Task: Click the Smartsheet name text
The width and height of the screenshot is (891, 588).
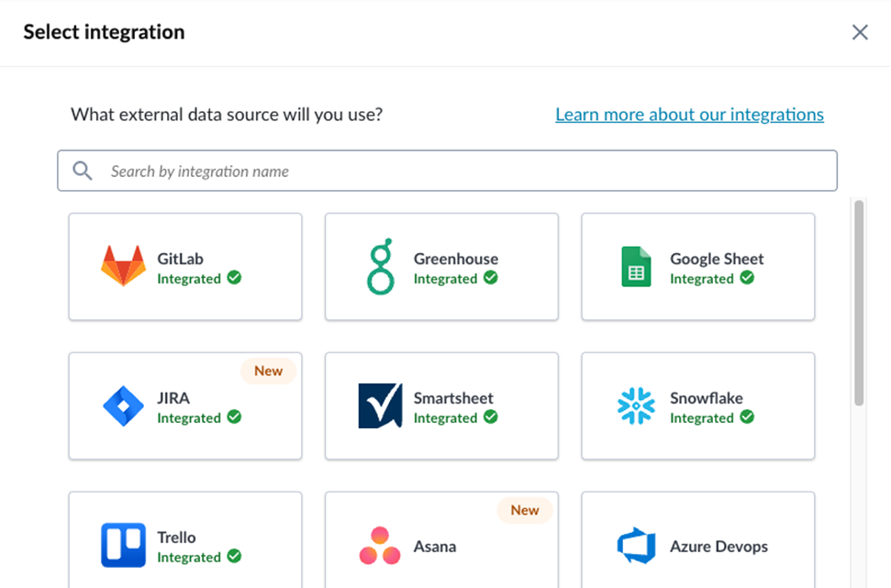Action: pos(453,398)
